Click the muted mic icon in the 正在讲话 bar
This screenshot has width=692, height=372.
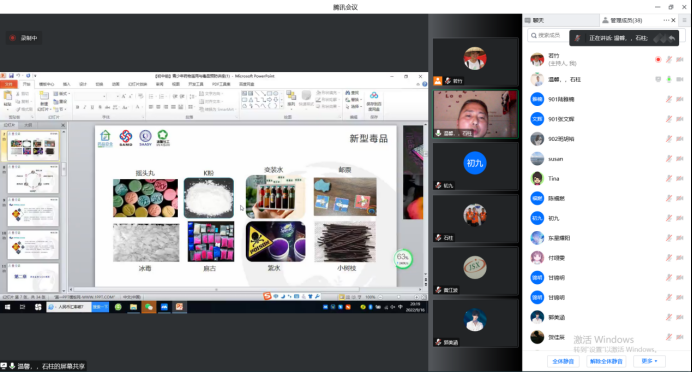click(x=577, y=38)
